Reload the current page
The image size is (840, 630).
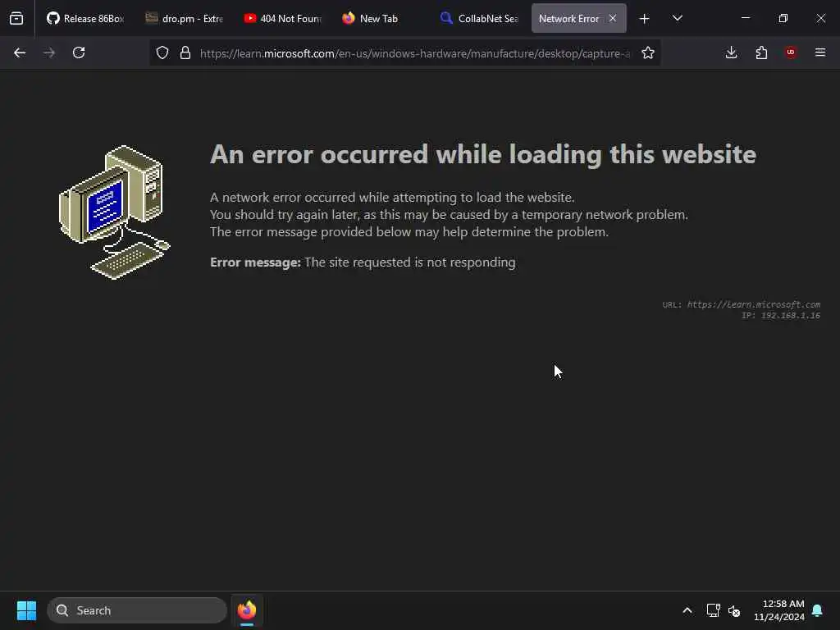click(x=79, y=52)
